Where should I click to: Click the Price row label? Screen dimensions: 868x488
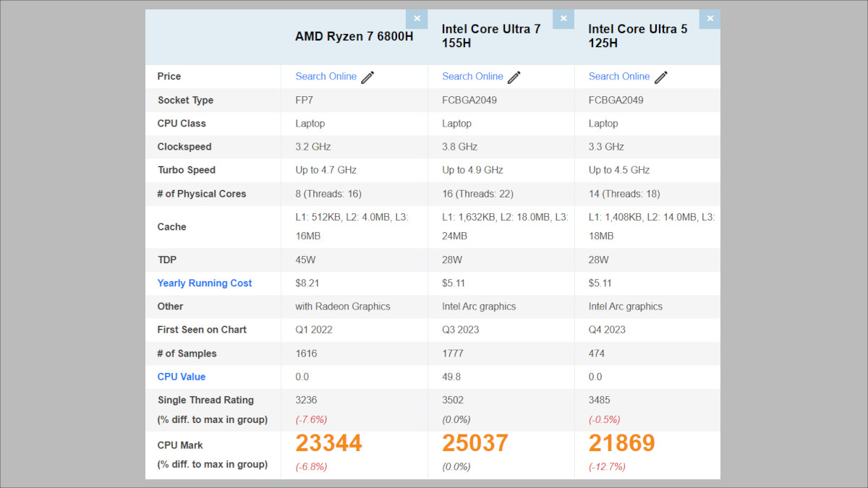click(169, 77)
